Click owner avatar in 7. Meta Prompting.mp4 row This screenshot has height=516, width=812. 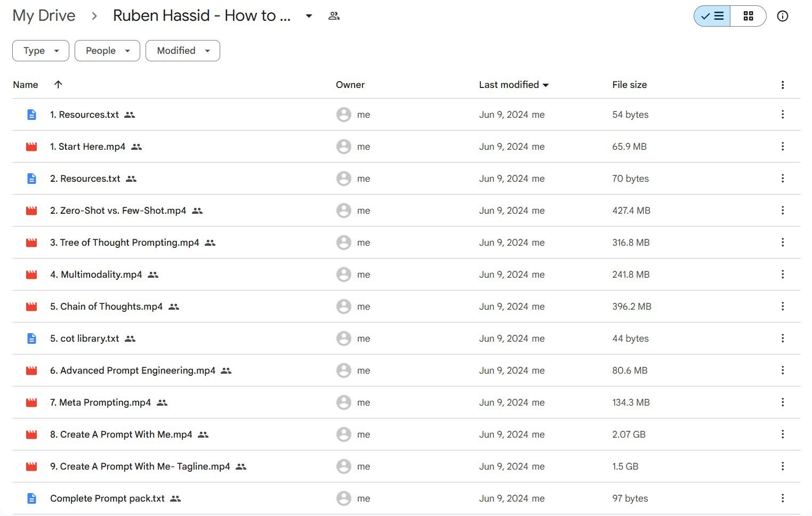coord(344,402)
